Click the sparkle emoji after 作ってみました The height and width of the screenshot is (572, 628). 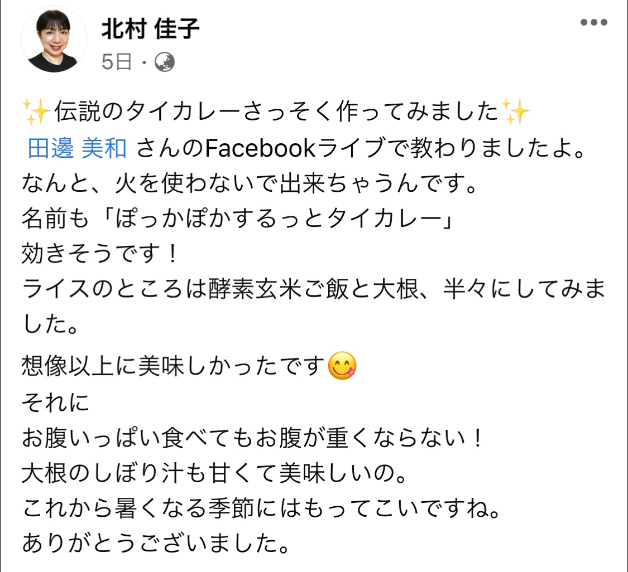[515, 110]
